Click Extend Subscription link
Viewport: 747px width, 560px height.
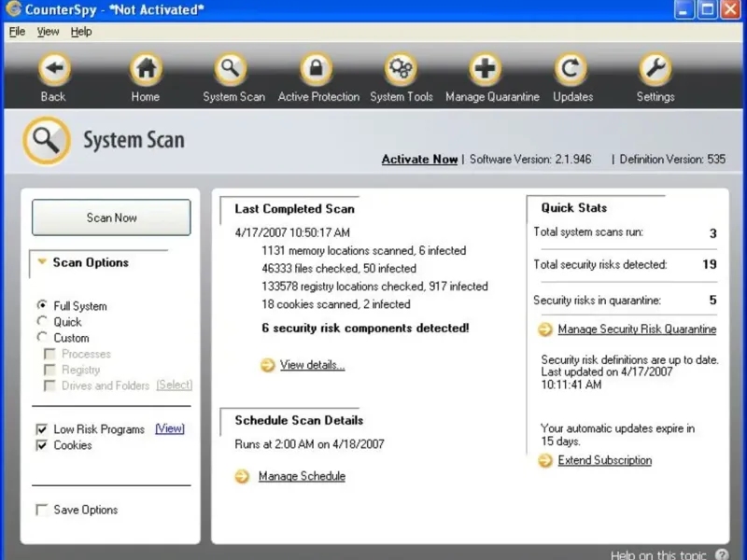pyautogui.click(x=604, y=460)
